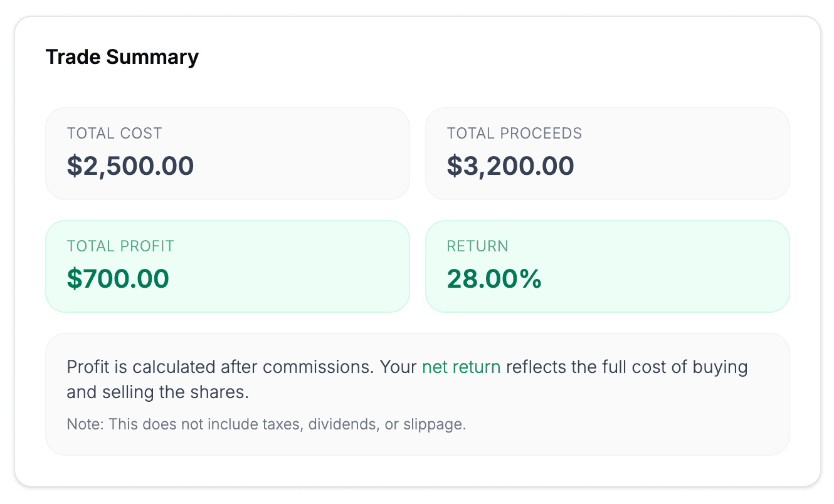Click the TOTAL PROCEEDS card
The width and height of the screenshot is (834, 504).
tap(607, 153)
